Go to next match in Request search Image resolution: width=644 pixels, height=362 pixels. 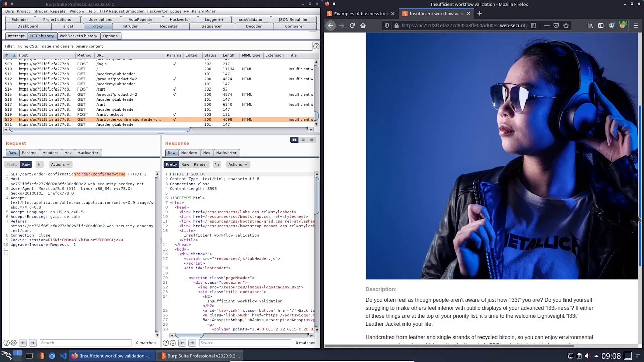pyautogui.click(x=33, y=343)
